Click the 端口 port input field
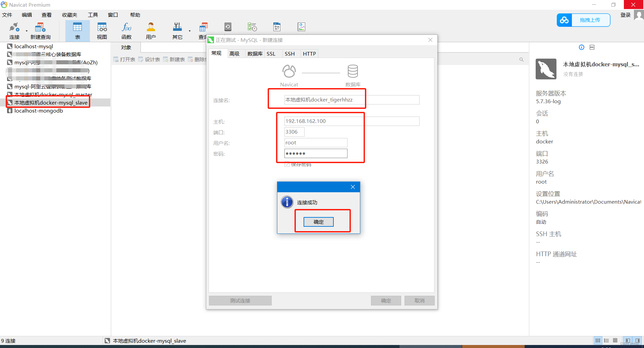 (x=294, y=132)
